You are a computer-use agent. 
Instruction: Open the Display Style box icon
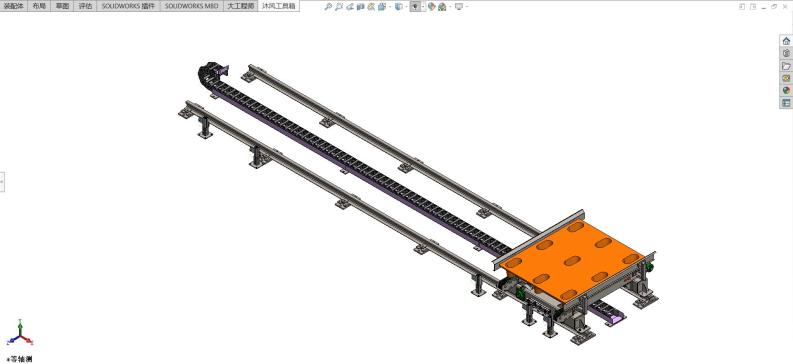tap(399, 7)
